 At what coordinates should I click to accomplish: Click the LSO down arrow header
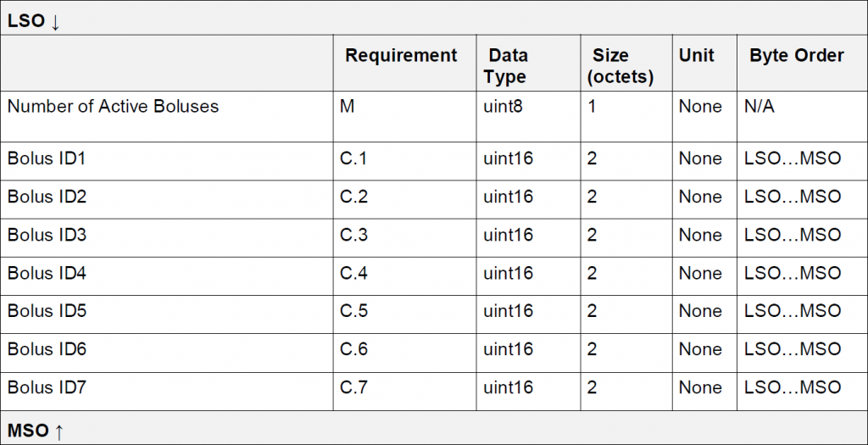click(34, 21)
